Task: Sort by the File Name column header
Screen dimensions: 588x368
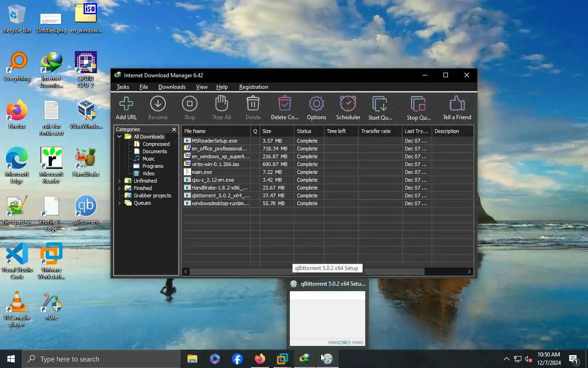Action: point(216,131)
